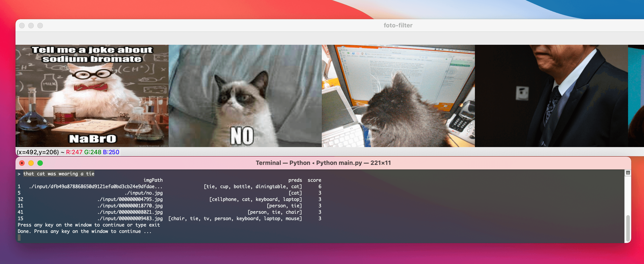The width and height of the screenshot is (644, 264).
Task: Select the chemistry cat NaBrO meme image
Action: tap(92, 96)
